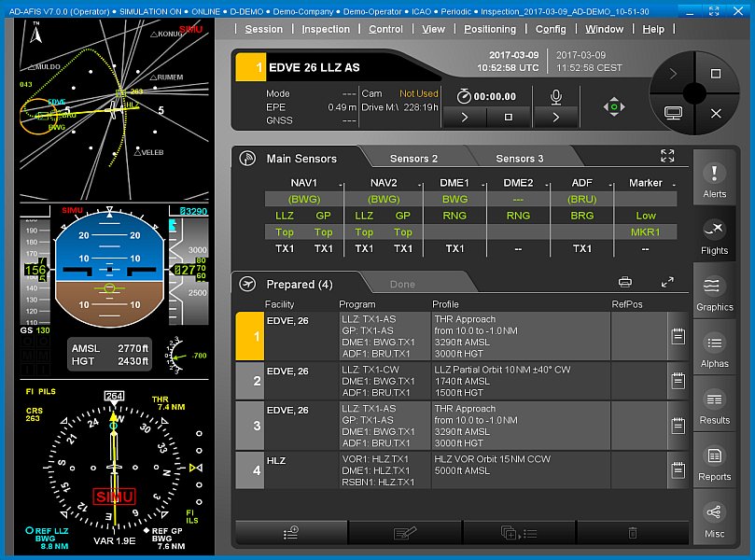Open the Graphics panel

(x=714, y=291)
